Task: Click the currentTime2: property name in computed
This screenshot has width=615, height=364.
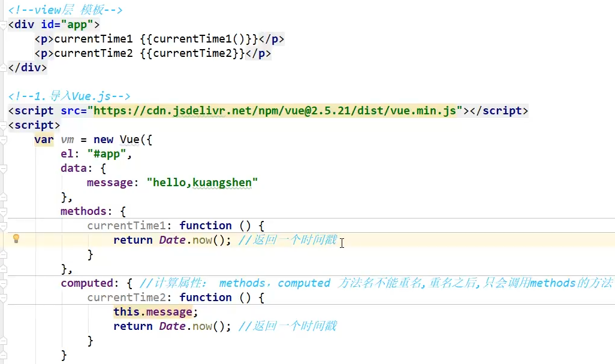Action: [129, 298]
